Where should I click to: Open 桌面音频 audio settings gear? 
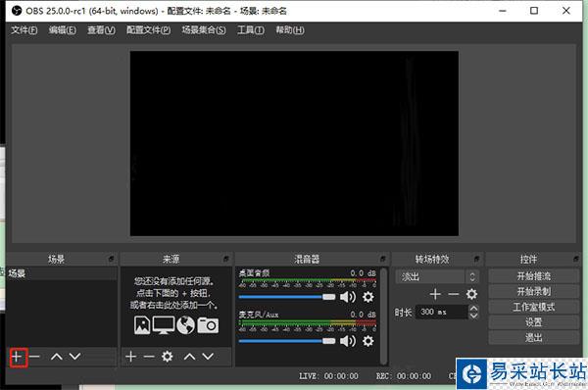click(x=368, y=297)
